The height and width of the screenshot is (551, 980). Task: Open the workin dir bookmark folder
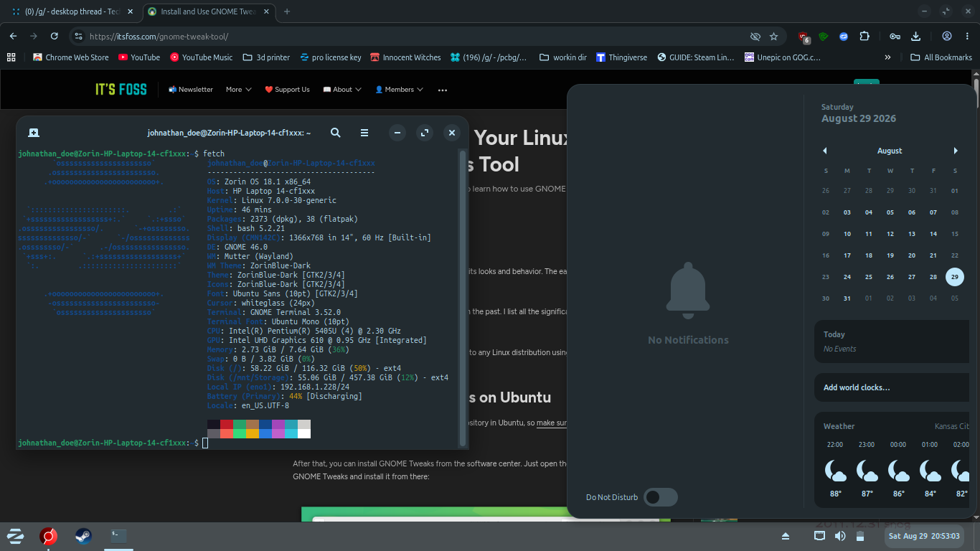[563, 57]
